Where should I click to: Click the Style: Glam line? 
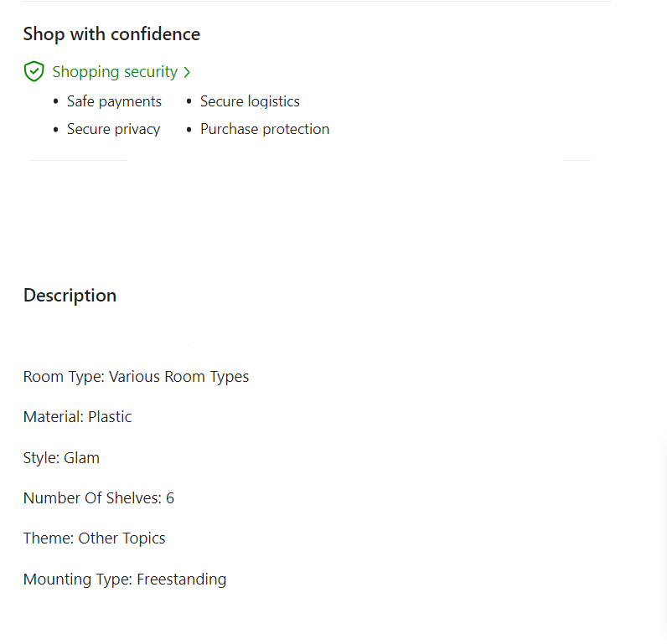click(x=61, y=458)
